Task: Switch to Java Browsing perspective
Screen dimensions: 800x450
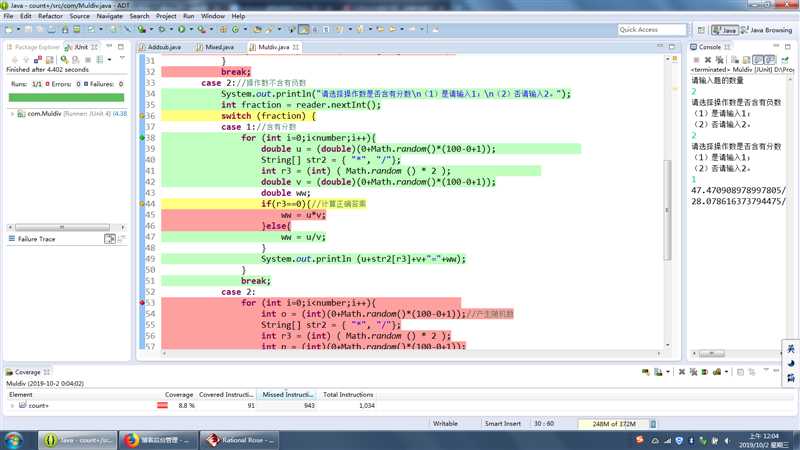Action: click(x=766, y=30)
